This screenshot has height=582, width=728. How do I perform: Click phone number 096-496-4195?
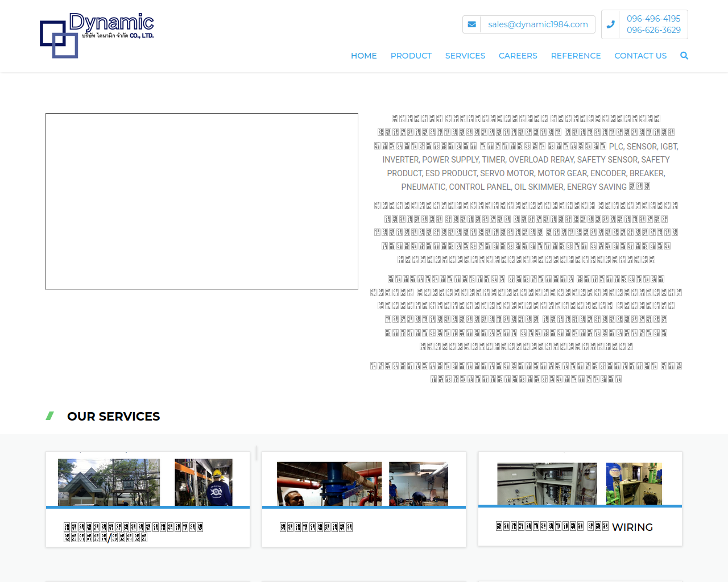(x=653, y=19)
